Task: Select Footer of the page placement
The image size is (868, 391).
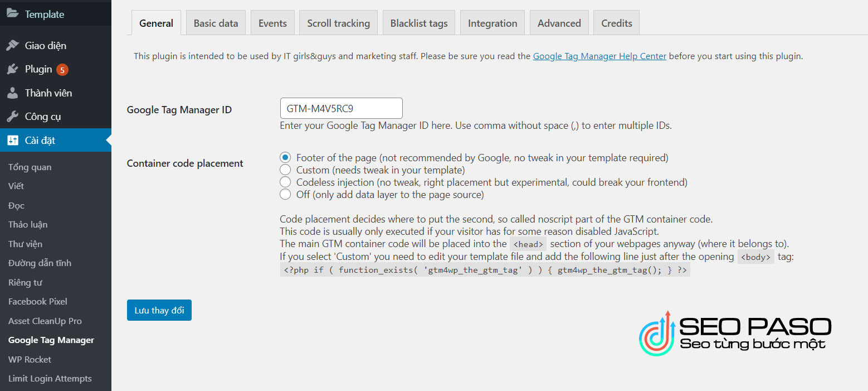Action: 285,158
